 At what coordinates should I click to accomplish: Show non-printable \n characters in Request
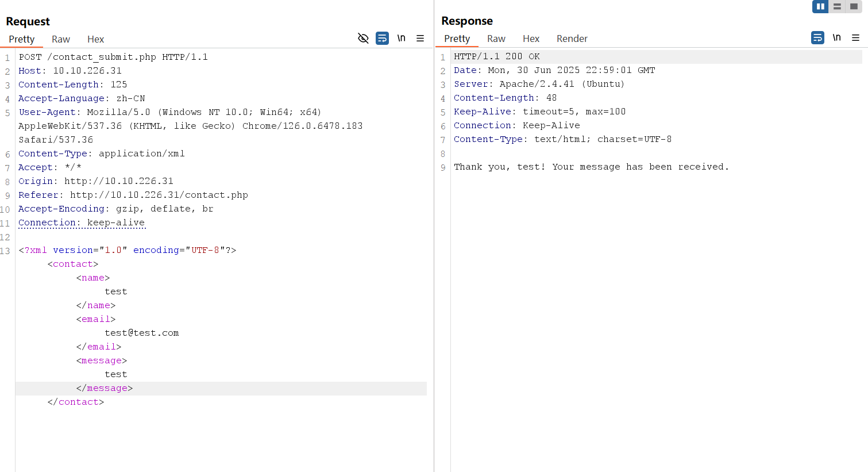[x=401, y=39]
